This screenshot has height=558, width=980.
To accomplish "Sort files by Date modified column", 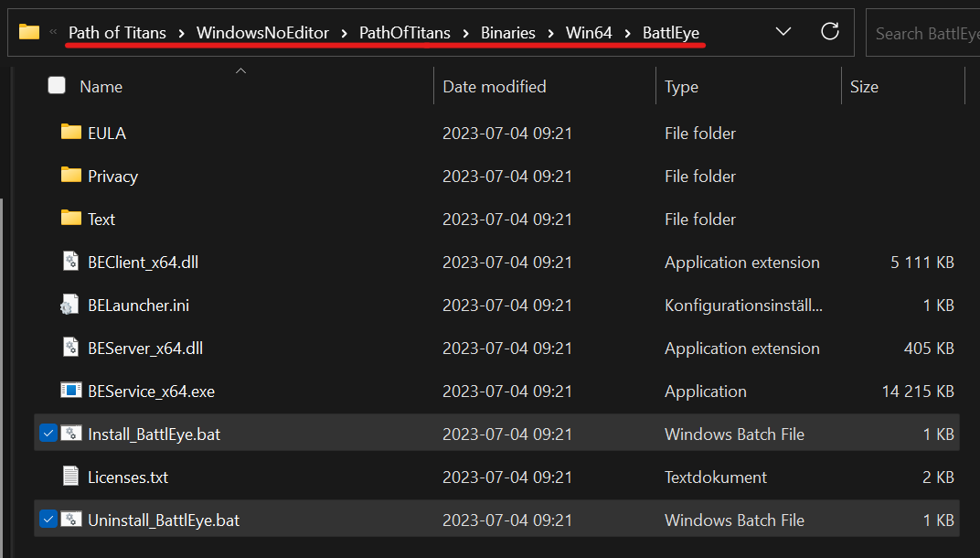I will 495,87.
